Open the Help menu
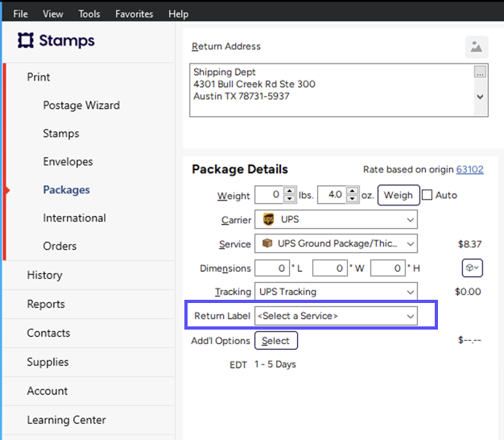This screenshot has height=440, width=504. [x=179, y=14]
